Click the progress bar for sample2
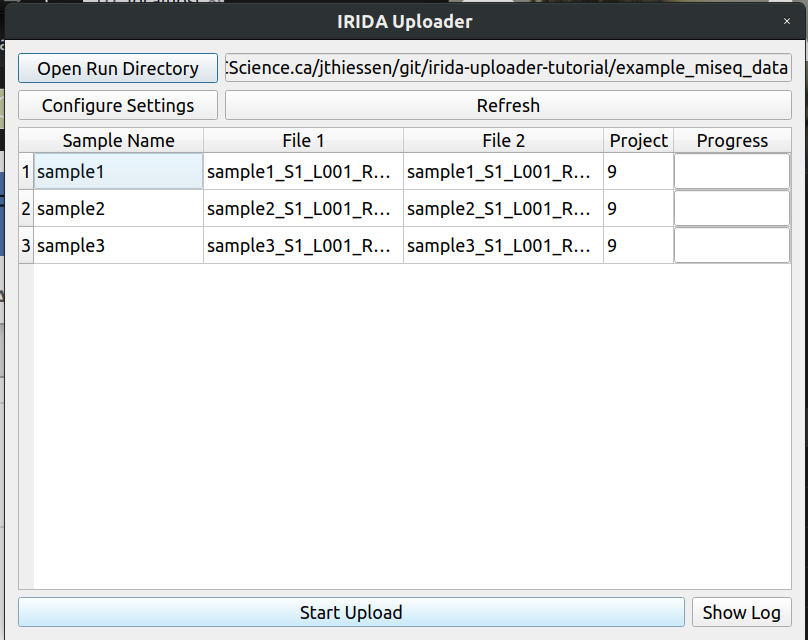The width and height of the screenshot is (808, 640). 732,208
